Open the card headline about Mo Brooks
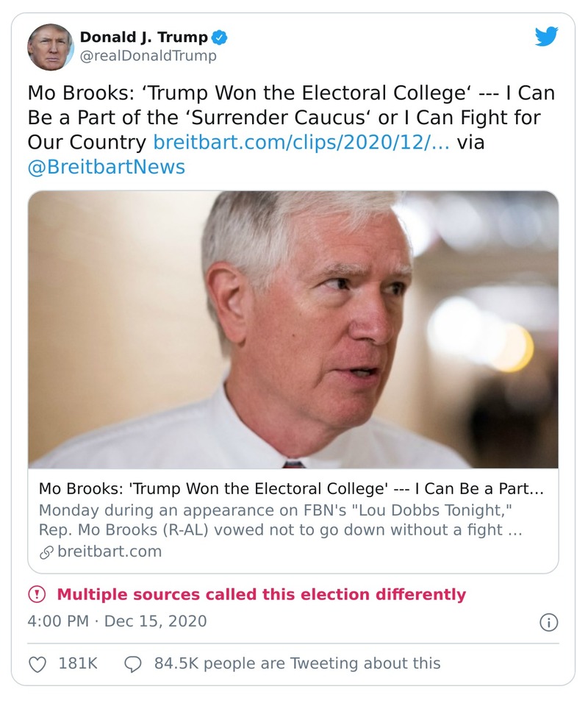The width and height of the screenshot is (588, 703). click(291, 489)
